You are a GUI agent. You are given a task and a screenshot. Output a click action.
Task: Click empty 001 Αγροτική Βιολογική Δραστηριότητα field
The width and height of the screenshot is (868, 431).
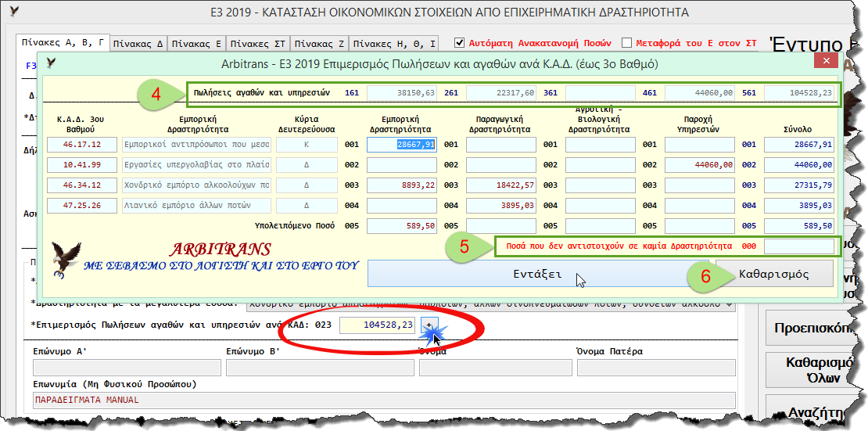(x=600, y=145)
